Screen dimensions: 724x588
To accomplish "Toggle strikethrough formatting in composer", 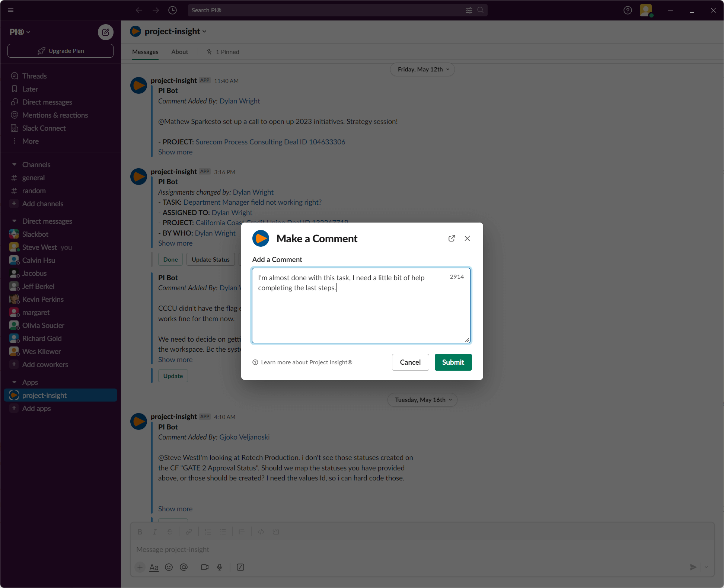I will 170,532.
